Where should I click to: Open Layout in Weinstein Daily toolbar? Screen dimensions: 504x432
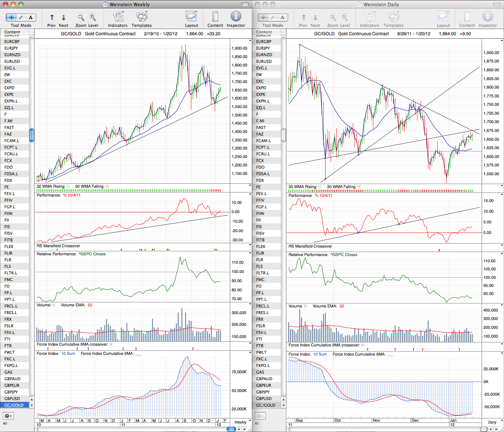click(x=443, y=17)
